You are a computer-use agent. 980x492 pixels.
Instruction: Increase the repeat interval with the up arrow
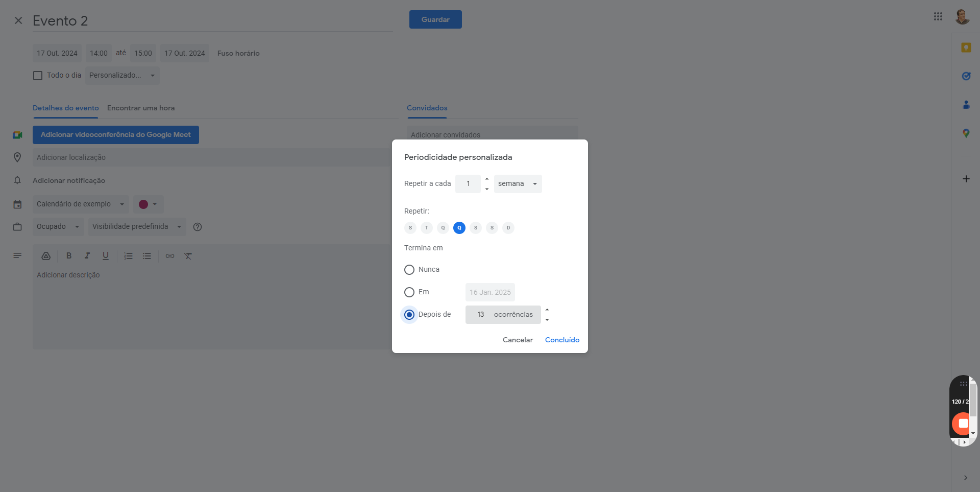pos(487,179)
